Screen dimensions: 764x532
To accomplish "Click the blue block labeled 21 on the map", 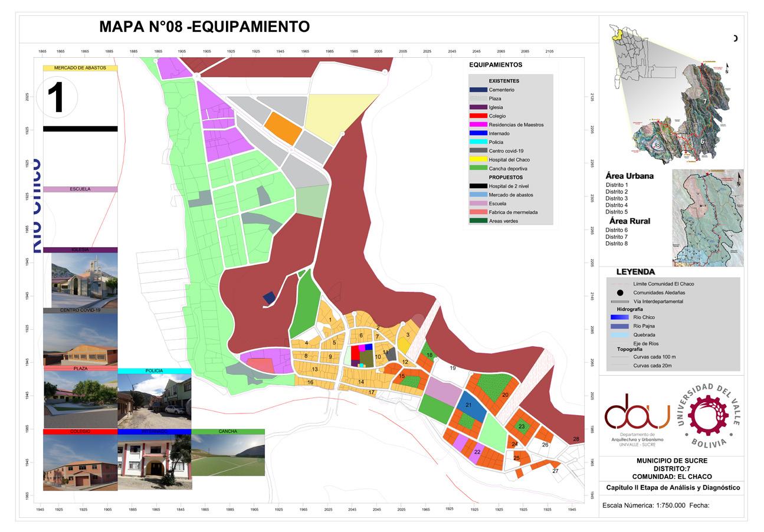I will pos(470,406).
